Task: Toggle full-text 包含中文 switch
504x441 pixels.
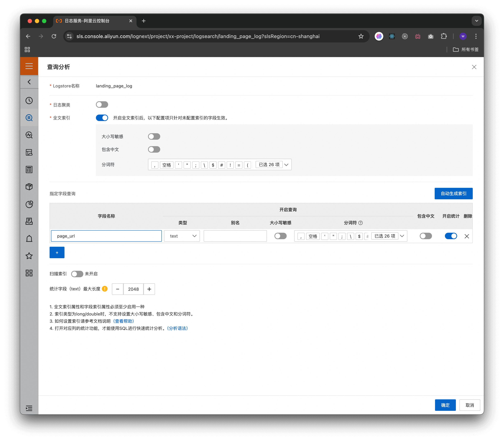Action: [154, 149]
